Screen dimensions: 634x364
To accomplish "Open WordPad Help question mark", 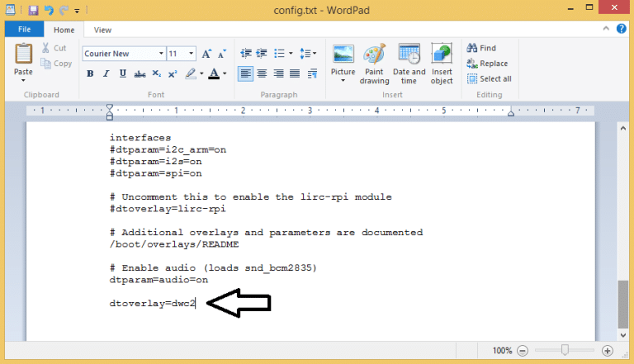I will (x=621, y=29).
